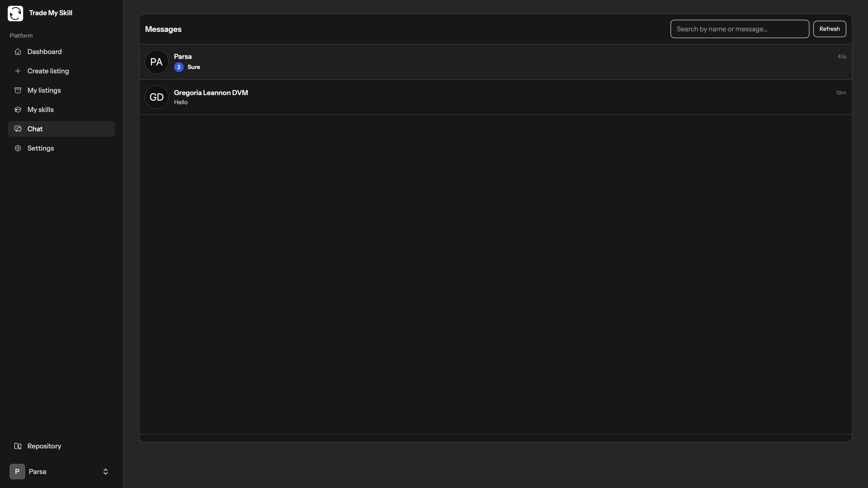This screenshot has height=488, width=868.
Task: Open the My skills section
Action: pyautogui.click(x=41, y=110)
